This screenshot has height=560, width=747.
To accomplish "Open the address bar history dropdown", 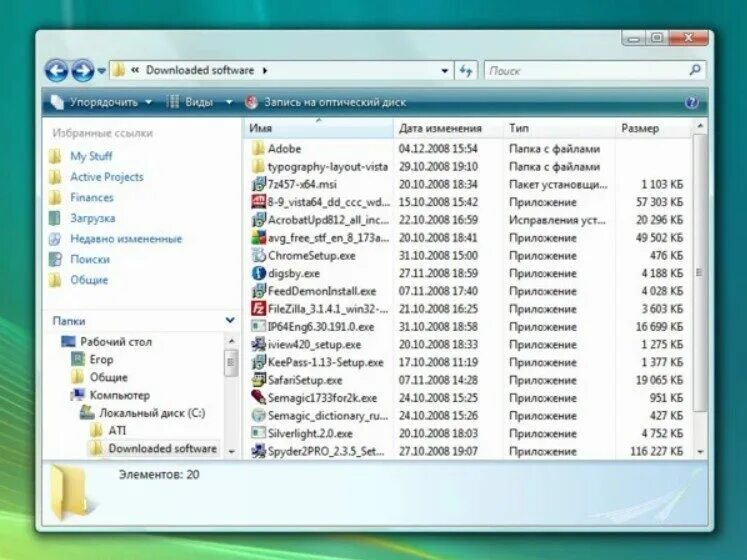I will (444, 71).
